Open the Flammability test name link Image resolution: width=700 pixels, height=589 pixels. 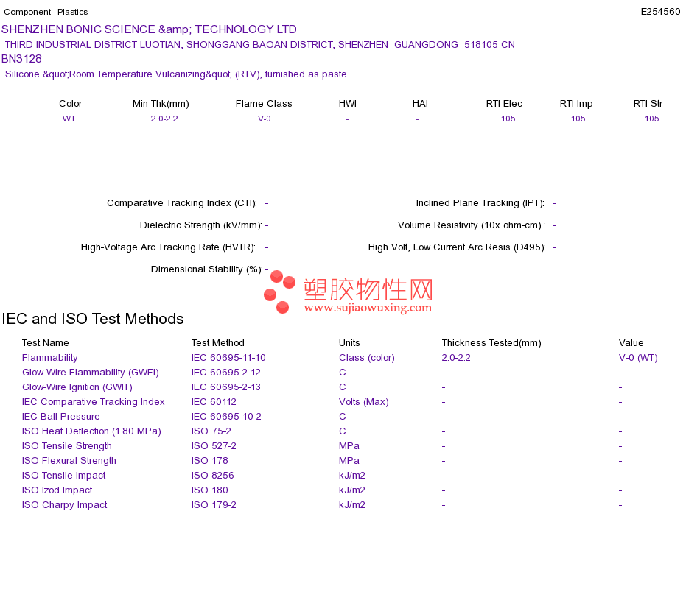point(50,357)
